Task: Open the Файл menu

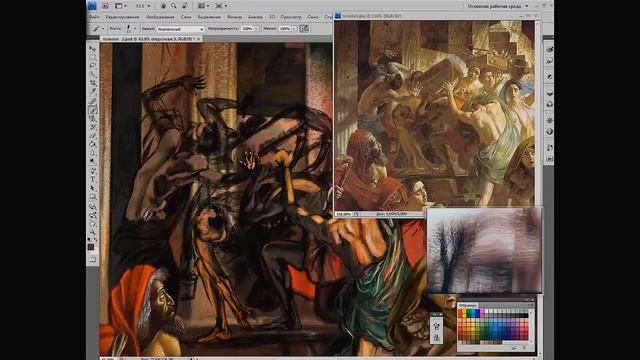Action: tap(94, 17)
